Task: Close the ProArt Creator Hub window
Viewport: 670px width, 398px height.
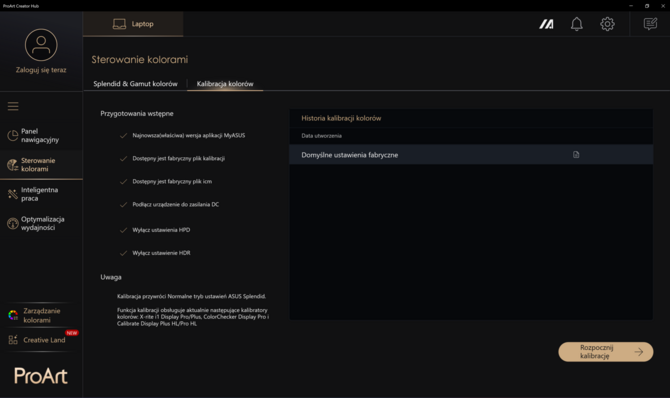Action: click(663, 6)
